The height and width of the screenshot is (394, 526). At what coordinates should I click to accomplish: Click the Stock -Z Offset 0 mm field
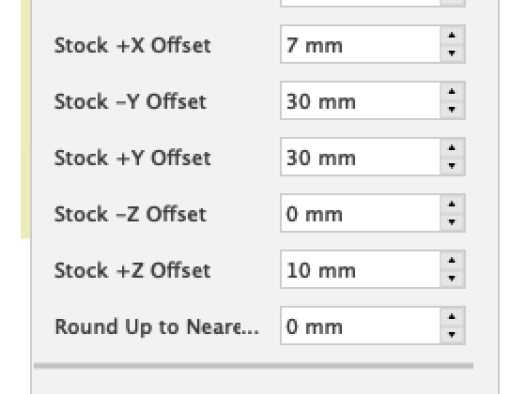[360, 213]
